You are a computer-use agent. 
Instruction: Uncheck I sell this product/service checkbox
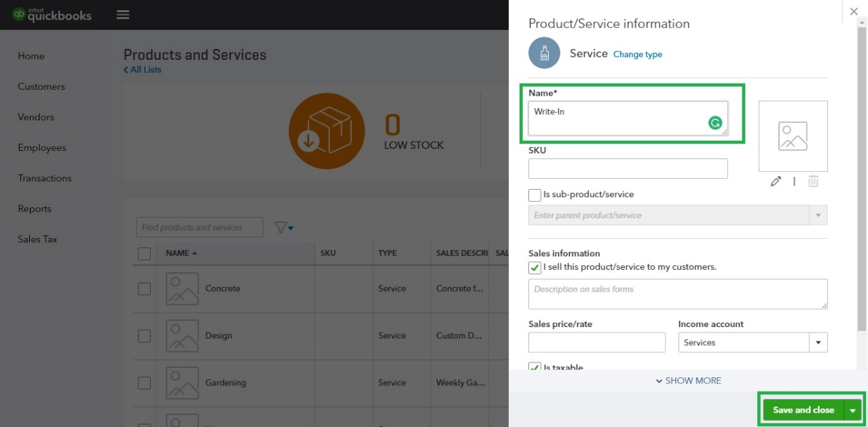(535, 267)
